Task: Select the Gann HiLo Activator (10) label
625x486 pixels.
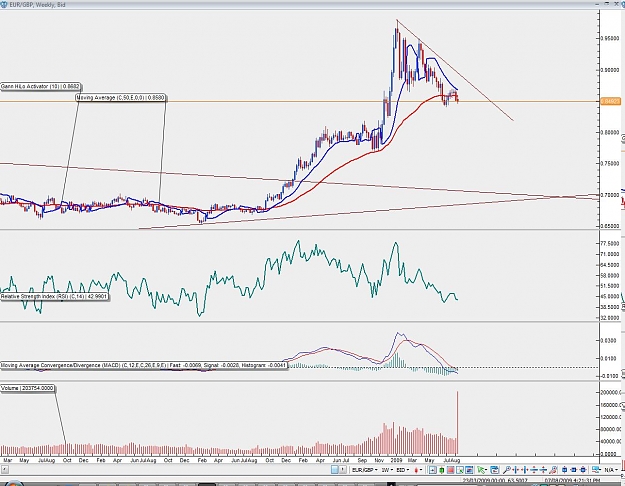Action: tap(41, 86)
